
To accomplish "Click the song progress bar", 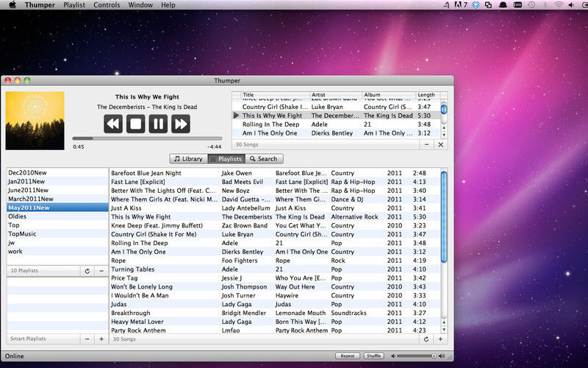I will tap(147, 138).
